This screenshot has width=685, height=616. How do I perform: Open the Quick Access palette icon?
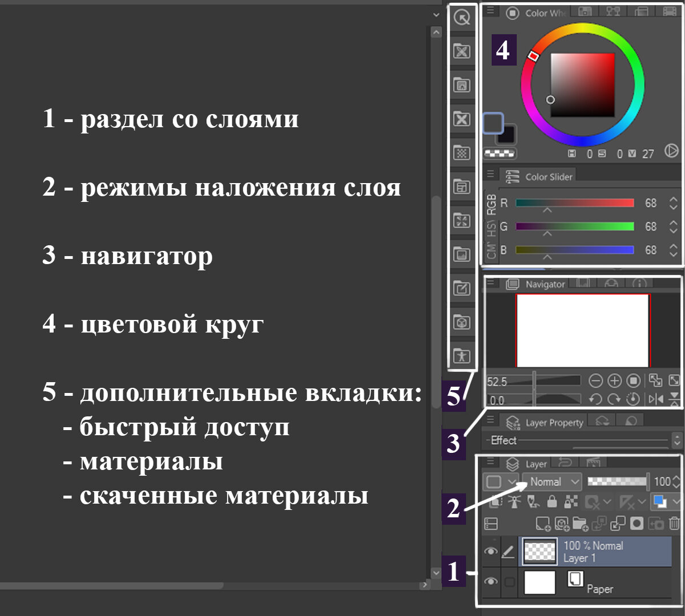click(462, 18)
